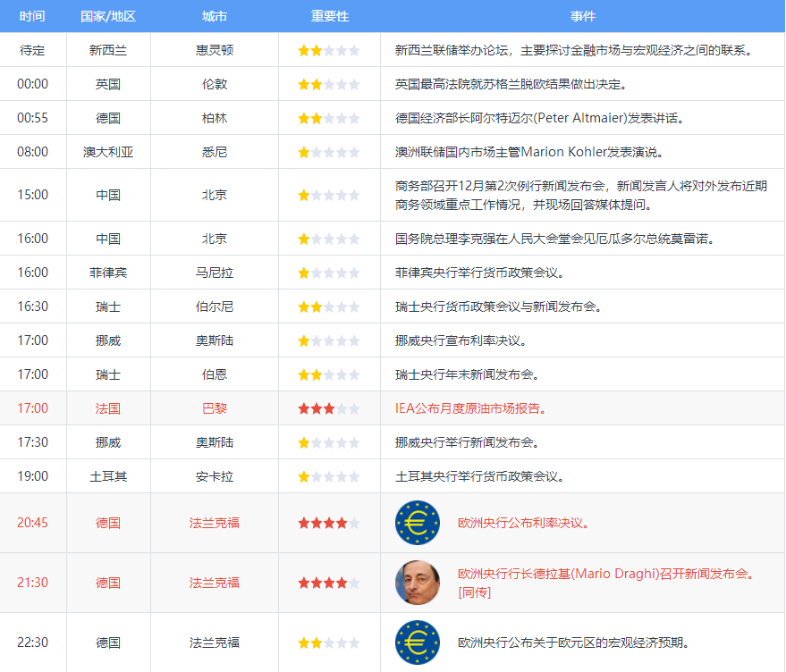Open the 欧洲央行公布利率决议 event
The image size is (786, 672).
tap(524, 523)
